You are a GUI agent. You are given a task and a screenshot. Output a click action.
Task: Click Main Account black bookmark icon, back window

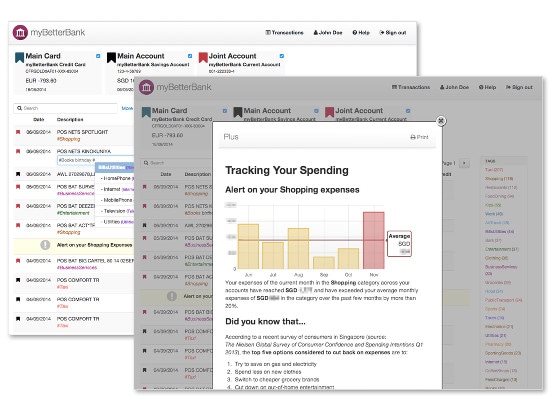tap(111, 58)
